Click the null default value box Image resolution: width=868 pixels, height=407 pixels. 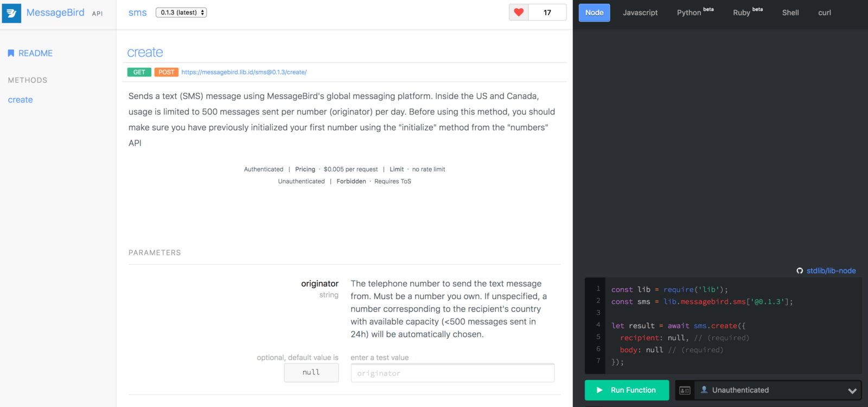311,372
